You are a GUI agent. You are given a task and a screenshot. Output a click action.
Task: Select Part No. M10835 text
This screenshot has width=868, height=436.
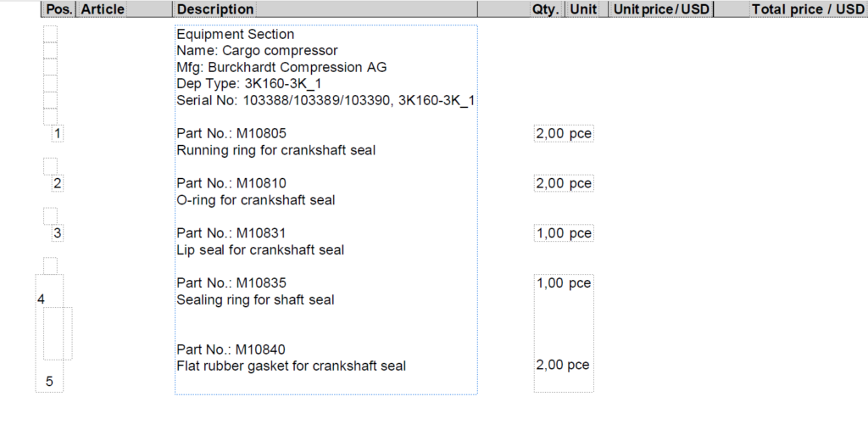click(x=231, y=282)
